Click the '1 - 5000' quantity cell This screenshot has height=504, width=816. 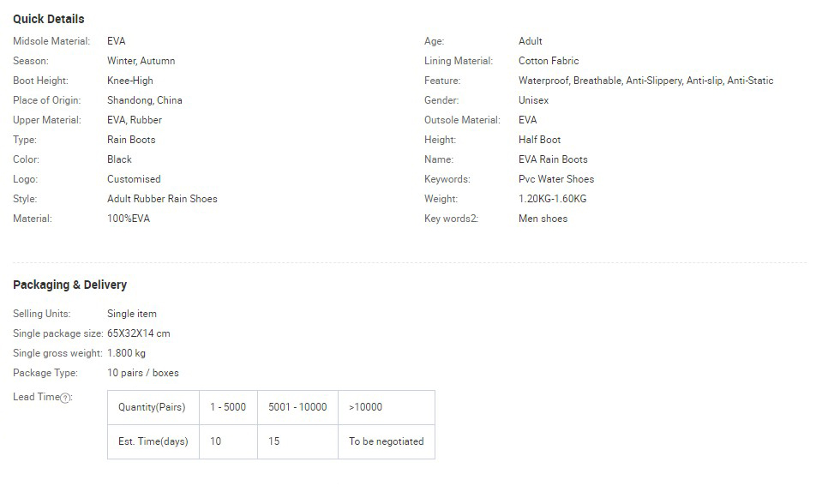pos(229,407)
